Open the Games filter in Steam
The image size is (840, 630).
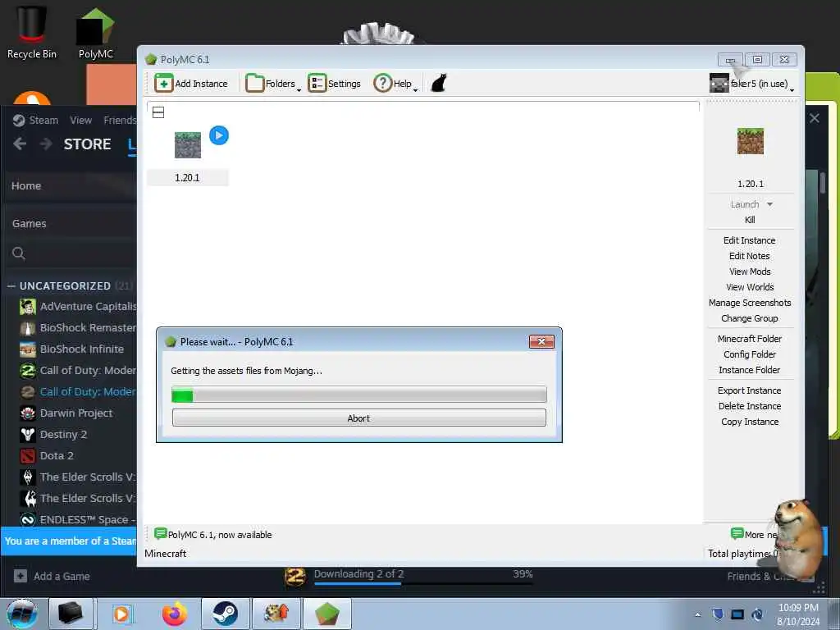click(x=29, y=223)
